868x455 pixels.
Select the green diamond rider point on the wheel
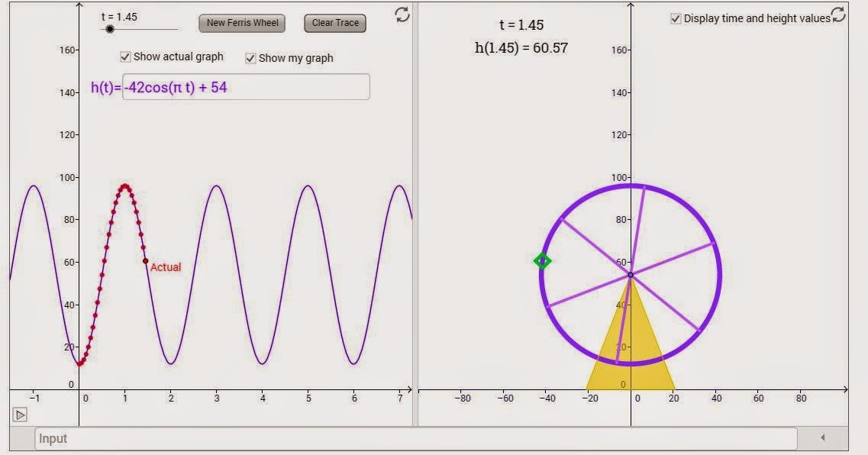pyautogui.click(x=542, y=262)
